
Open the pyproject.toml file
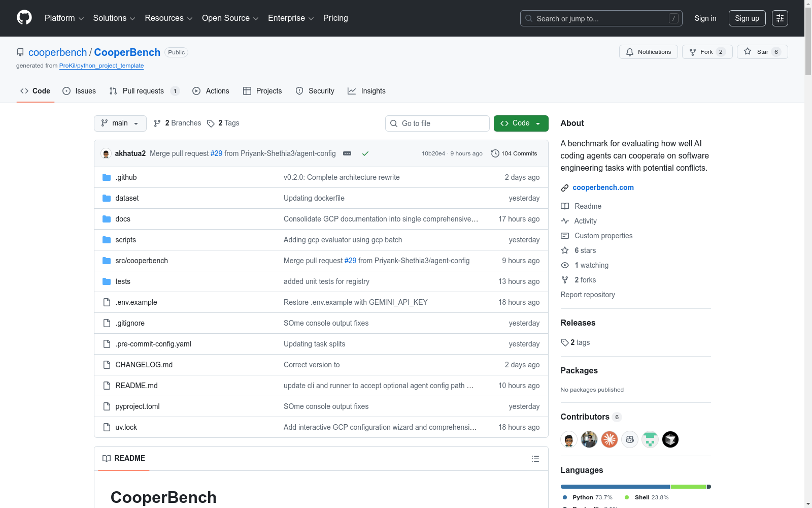click(x=138, y=406)
